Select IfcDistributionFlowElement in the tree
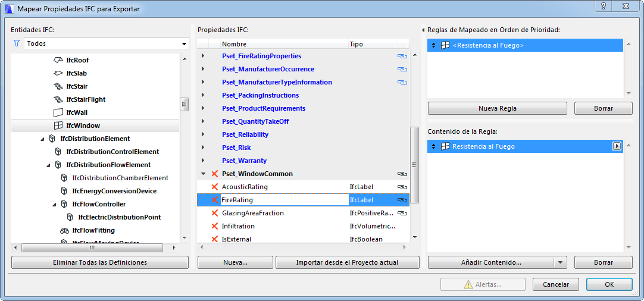Screen dimensions: 644x301 pos(108,165)
